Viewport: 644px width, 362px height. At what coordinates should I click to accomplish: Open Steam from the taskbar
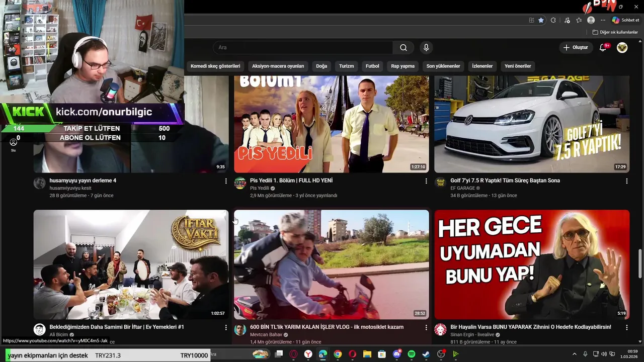click(x=426, y=354)
